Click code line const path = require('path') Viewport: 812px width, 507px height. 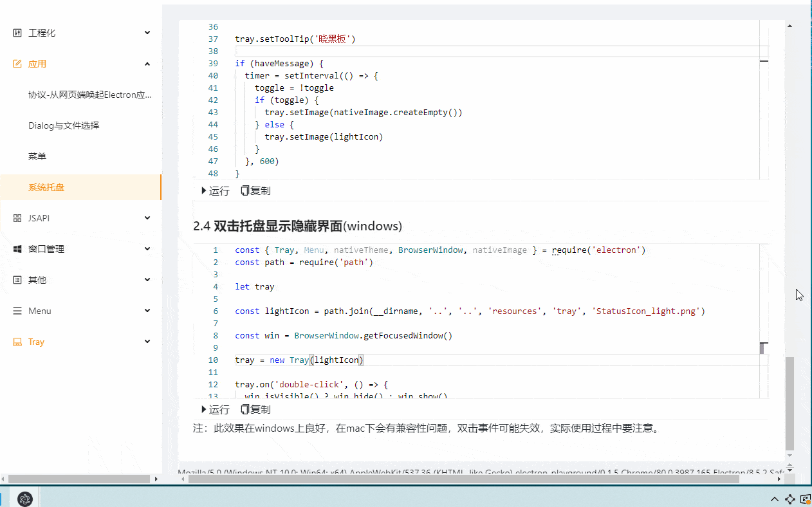tap(304, 262)
